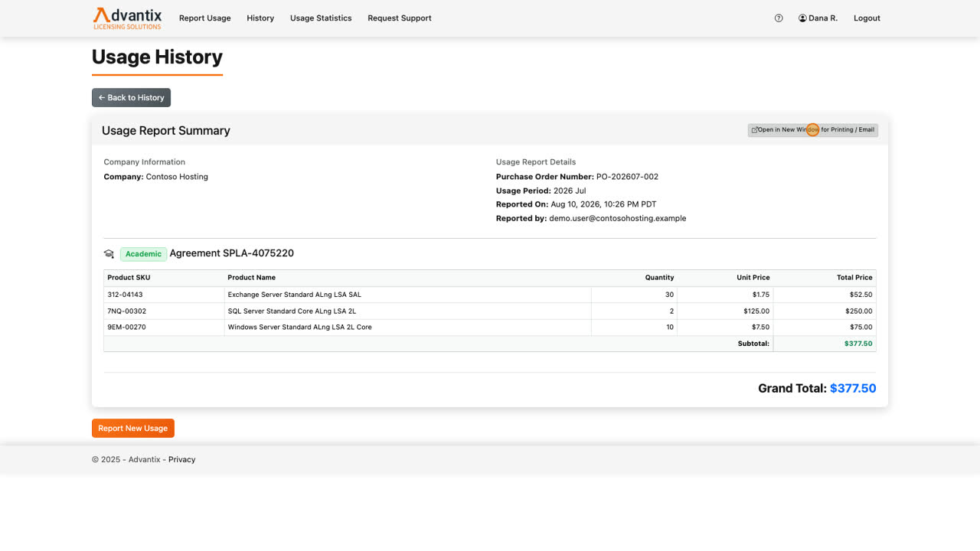
Task: Click quantity 2 for SQL Server row
Action: (x=671, y=311)
